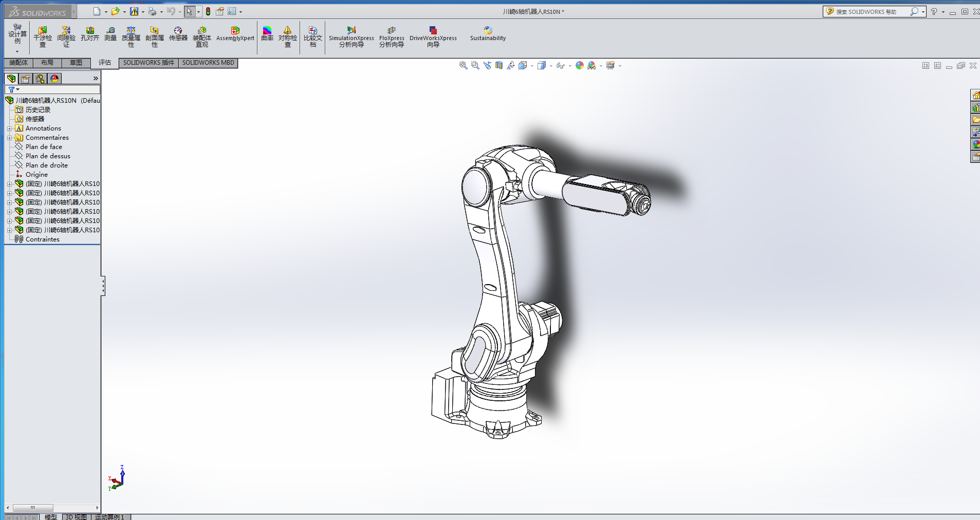Viewport: 980px width, 520px height.
Task: Switch to the 装配体 ribbon tab
Action: coord(19,63)
